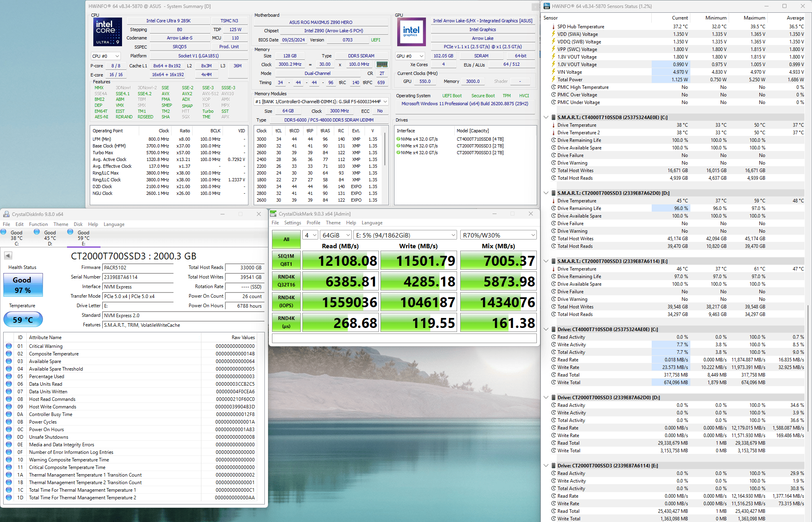
Task: Click the Intel Core Ultra 9 logo
Action: (x=108, y=32)
